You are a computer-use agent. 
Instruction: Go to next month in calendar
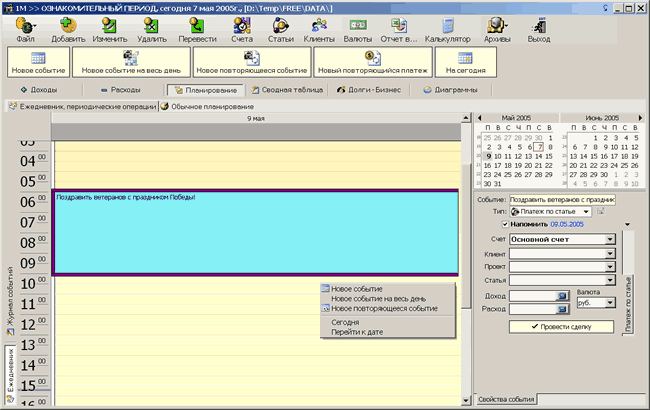640,118
